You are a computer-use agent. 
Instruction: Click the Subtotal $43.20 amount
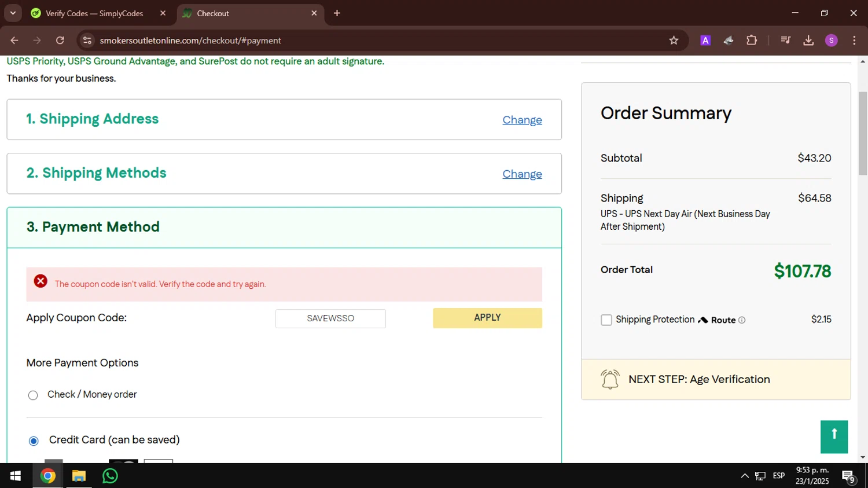click(x=814, y=158)
